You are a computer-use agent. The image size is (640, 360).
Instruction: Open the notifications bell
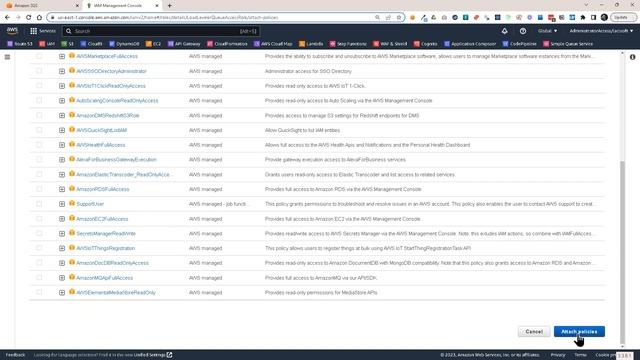(x=504, y=31)
